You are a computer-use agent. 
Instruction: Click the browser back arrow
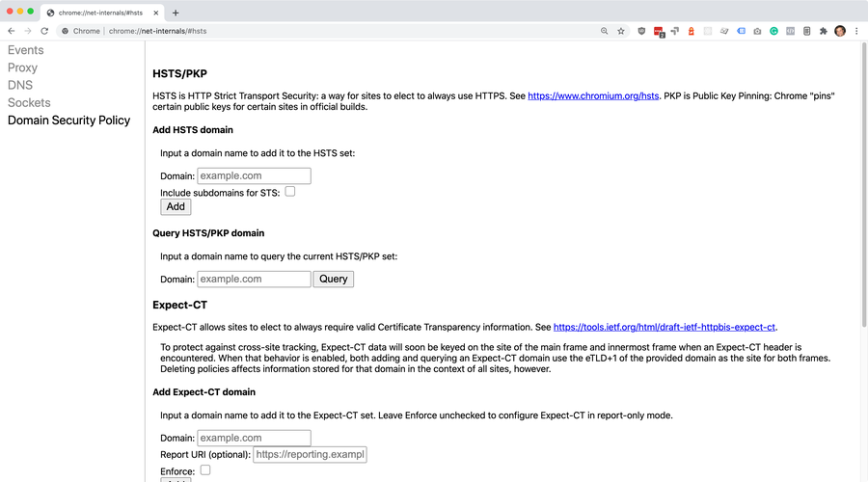click(x=11, y=31)
